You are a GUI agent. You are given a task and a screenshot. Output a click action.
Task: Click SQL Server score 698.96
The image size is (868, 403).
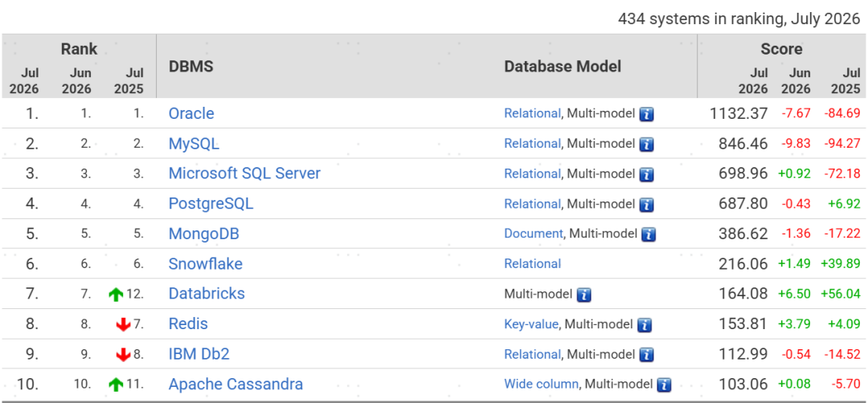[x=743, y=173]
